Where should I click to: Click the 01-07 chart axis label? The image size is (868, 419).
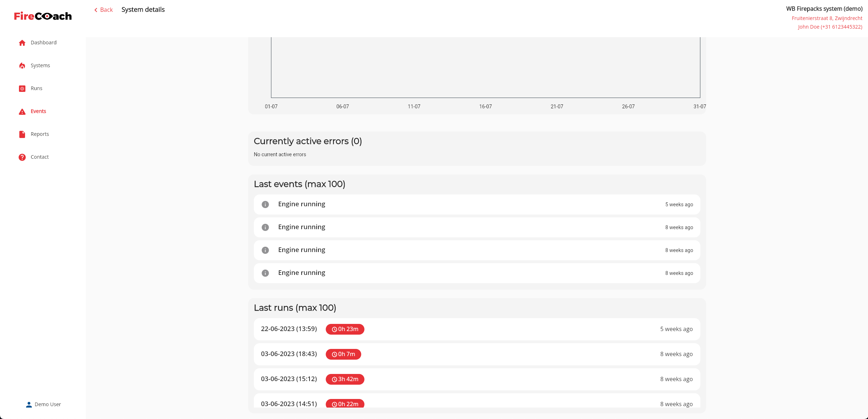[271, 107]
